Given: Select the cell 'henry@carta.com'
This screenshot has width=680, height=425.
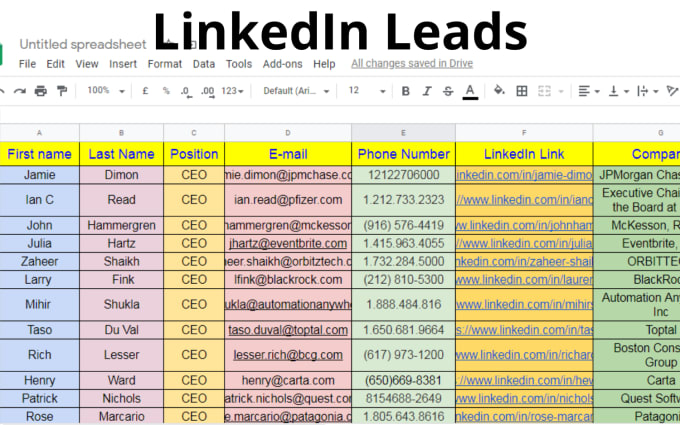Looking at the screenshot, I should click(x=288, y=380).
